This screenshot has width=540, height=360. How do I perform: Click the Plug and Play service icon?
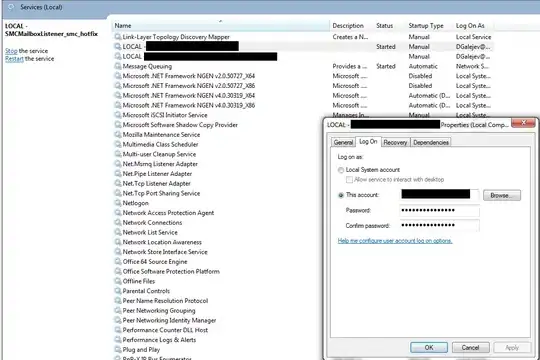[118, 349]
